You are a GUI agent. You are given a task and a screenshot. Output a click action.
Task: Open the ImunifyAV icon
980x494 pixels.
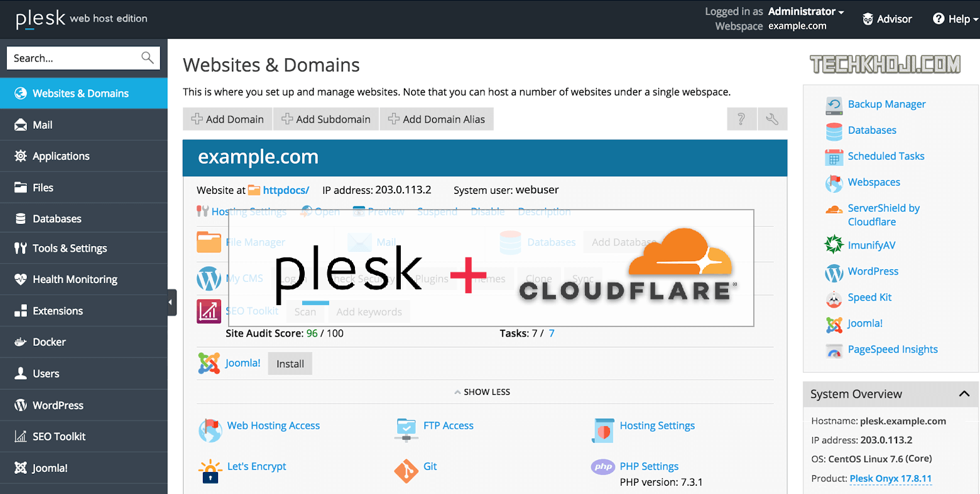click(x=834, y=245)
